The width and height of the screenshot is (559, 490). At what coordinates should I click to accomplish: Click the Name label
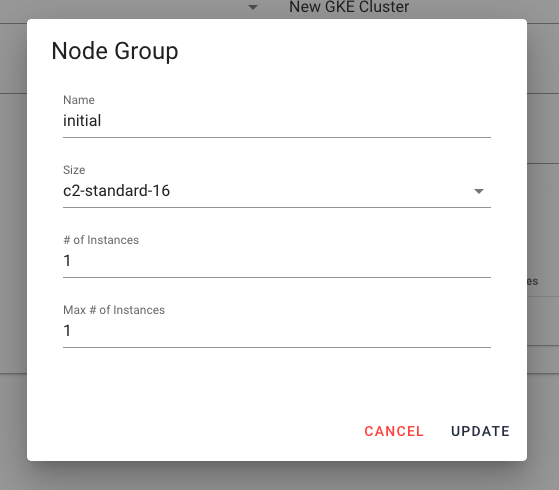click(79, 100)
